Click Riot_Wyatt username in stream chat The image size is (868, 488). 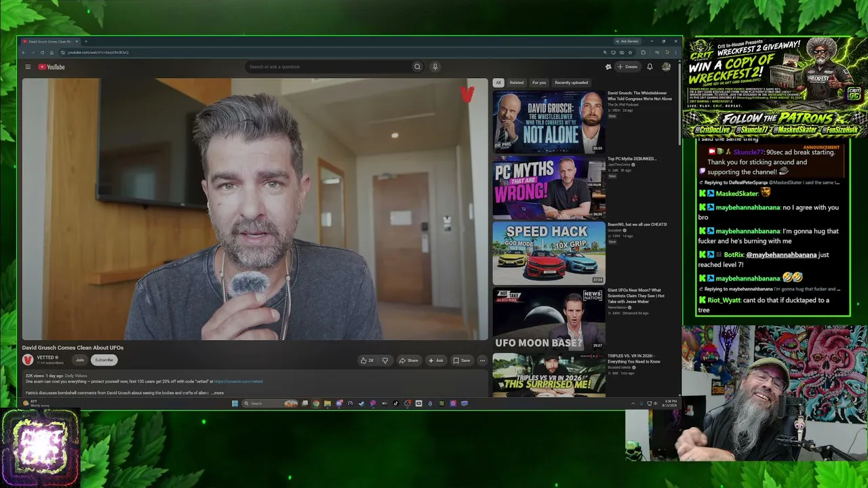tap(724, 300)
